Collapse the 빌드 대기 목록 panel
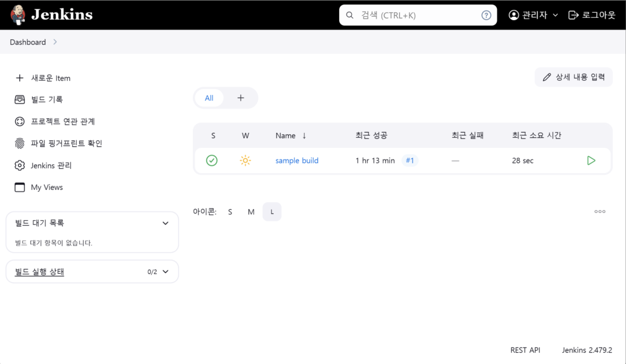The width and height of the screenshot is (626, 364). click(165, 223)
